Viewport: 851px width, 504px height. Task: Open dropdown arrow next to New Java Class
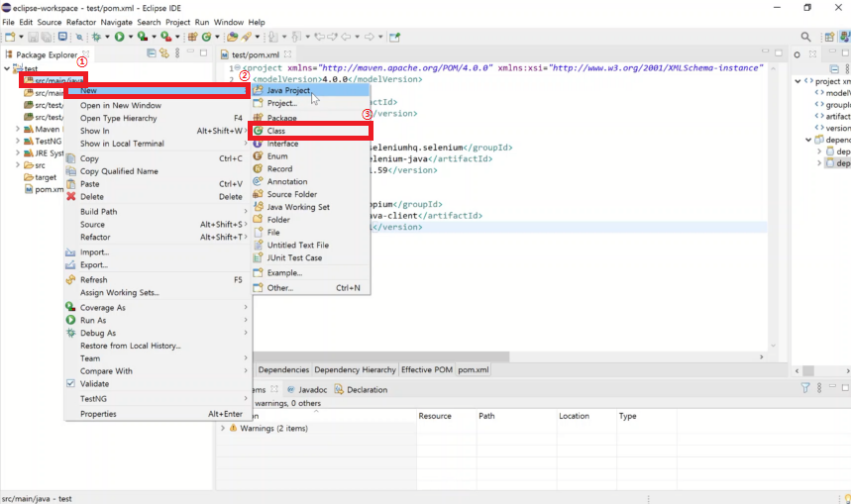tap(217, 37)
